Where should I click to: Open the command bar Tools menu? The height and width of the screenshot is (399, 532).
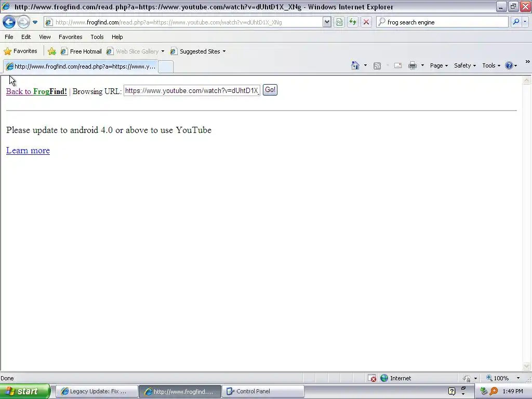491,65
